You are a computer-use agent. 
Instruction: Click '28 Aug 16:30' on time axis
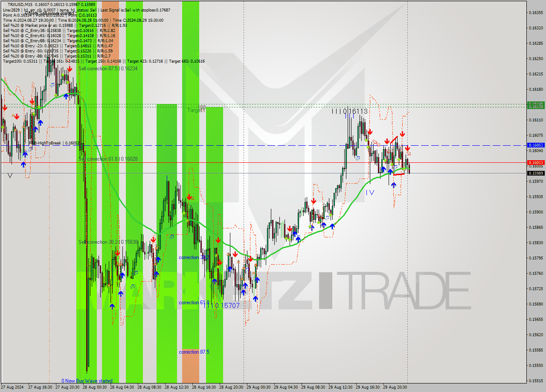[x=204, y=387]
